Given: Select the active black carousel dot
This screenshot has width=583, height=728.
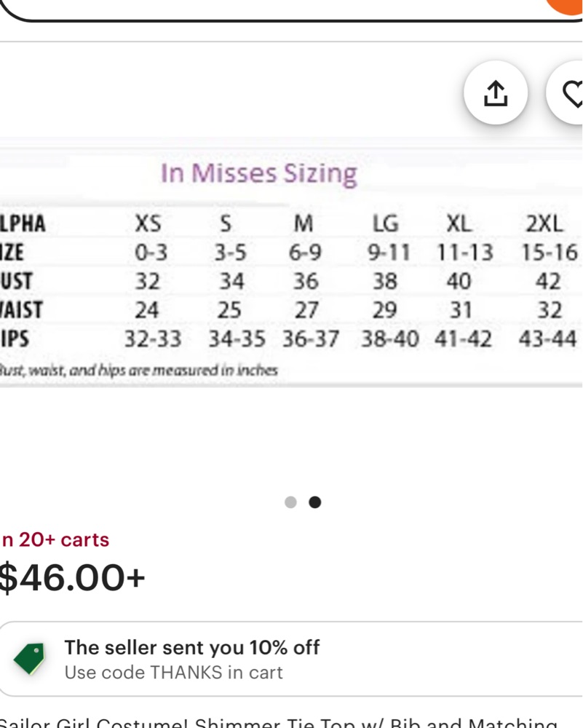Looking at the screenshot, I should [x=314, y=502].
